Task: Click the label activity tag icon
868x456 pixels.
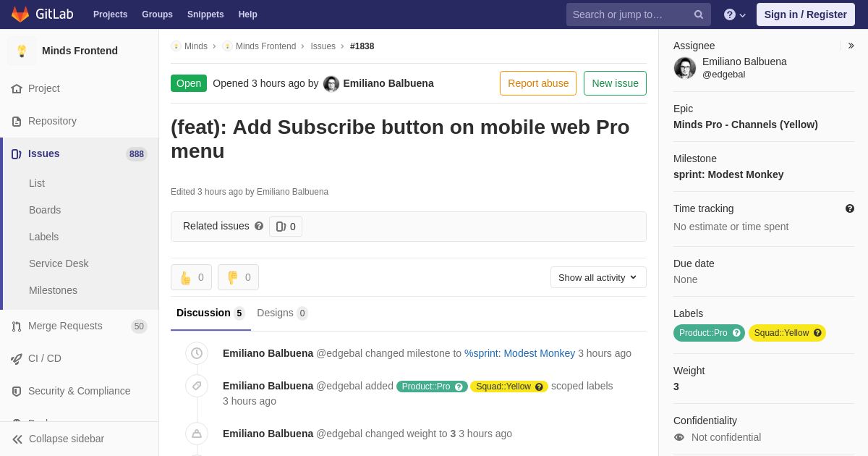Action: pos(197,386)
